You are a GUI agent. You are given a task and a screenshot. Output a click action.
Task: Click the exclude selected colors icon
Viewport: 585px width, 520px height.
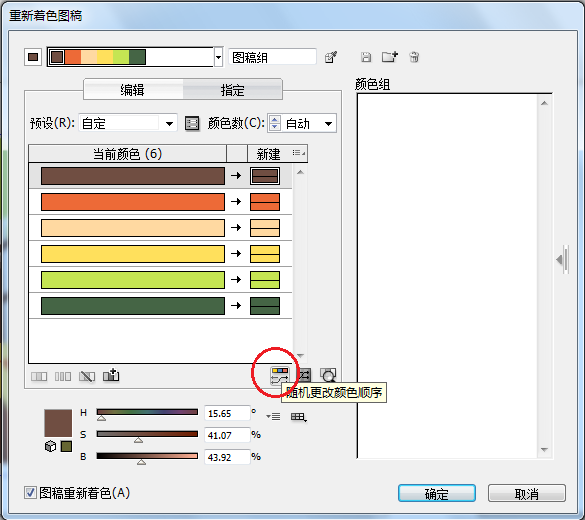87,376
